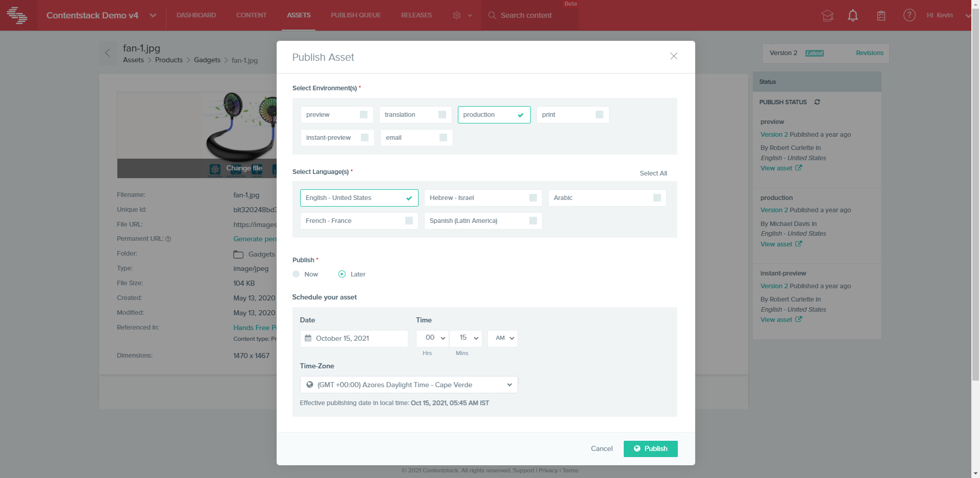The height and width of the screenshot is (478, 980).
Task: Click the Contentstack logo icon
Action: tap(17, 15)
